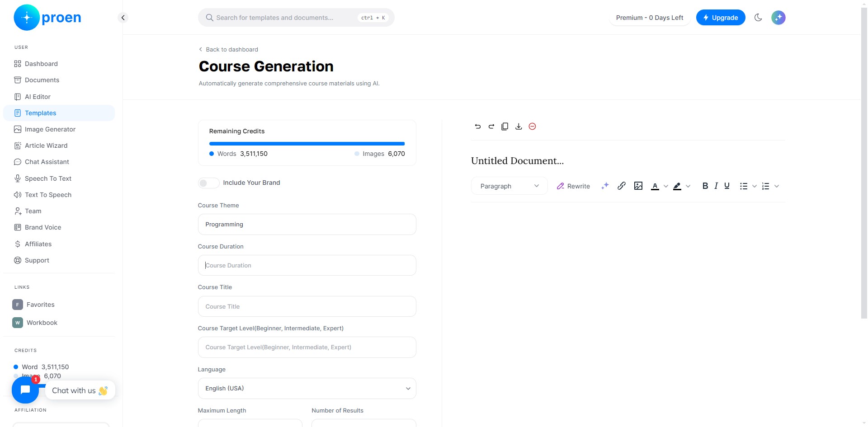Open Brand Voice in the sidebar
Image resolution: width=868 pixels, height=427 pixels.
[59, 227]
